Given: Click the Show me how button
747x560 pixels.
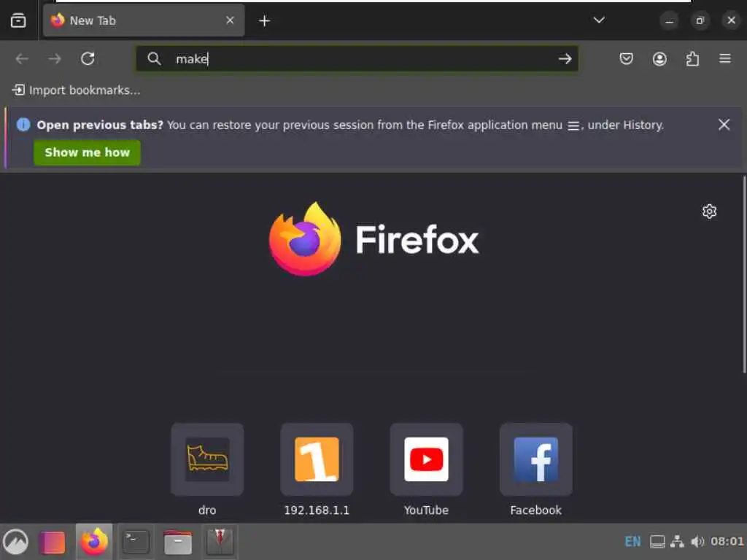Looking at the screenshot, I should 88,152.
